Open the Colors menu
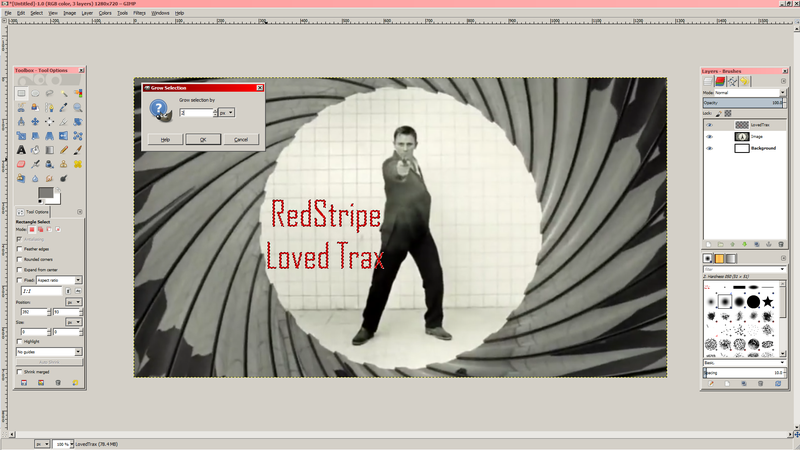This screenshot has height=450, width=800. (x=105, y=13)
